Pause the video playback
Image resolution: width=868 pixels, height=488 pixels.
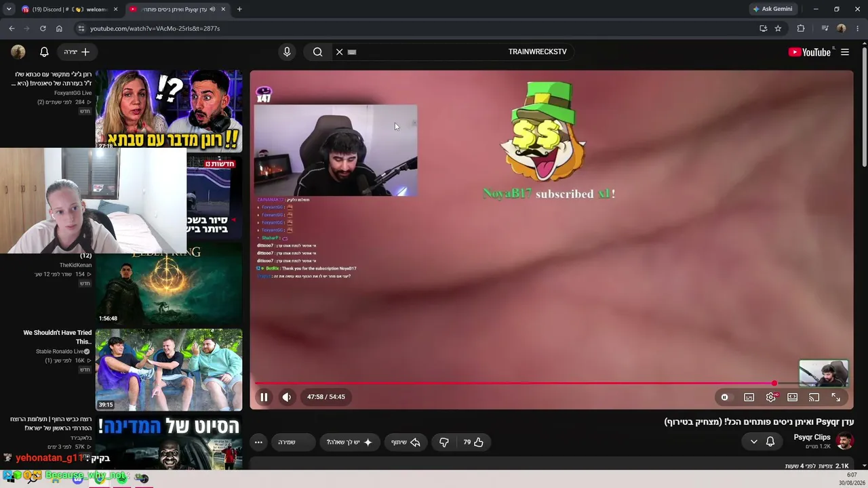point(264,397)
